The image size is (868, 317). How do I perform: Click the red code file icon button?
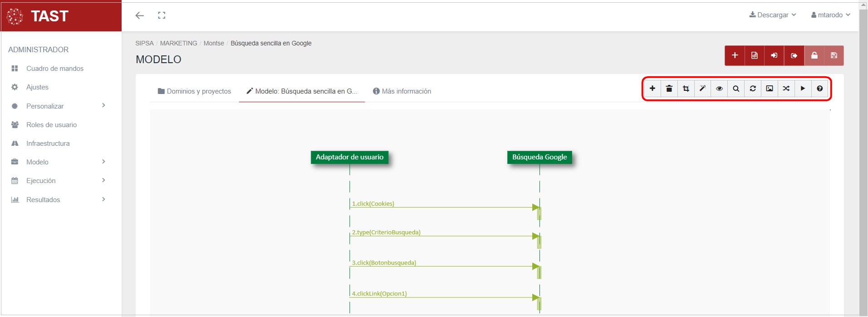pos(754,55)
